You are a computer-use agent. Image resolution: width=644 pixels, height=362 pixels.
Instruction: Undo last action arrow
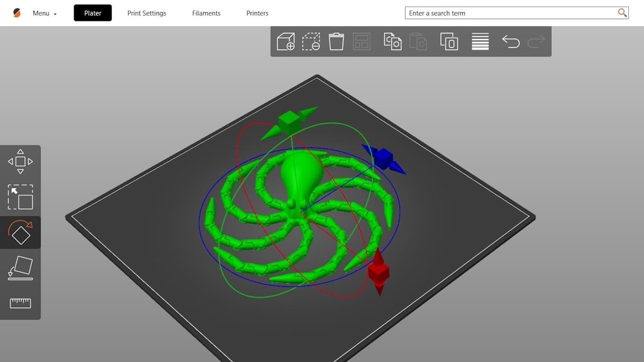[x=511, y=42]
